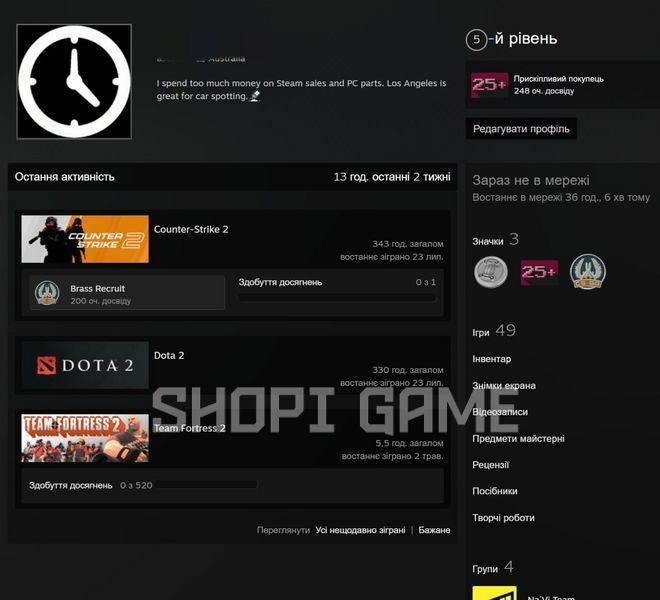Open the Dota 2 game banner
This screenshot has width=660, height=600.
[85, 365]
